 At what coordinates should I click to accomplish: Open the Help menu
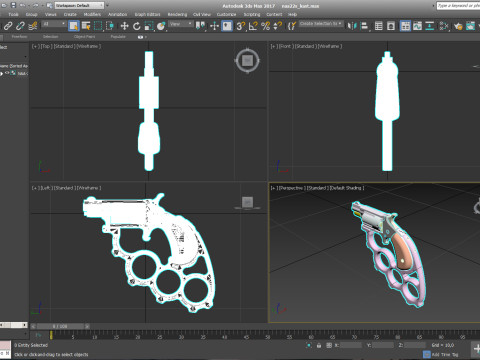pos(292,14)
